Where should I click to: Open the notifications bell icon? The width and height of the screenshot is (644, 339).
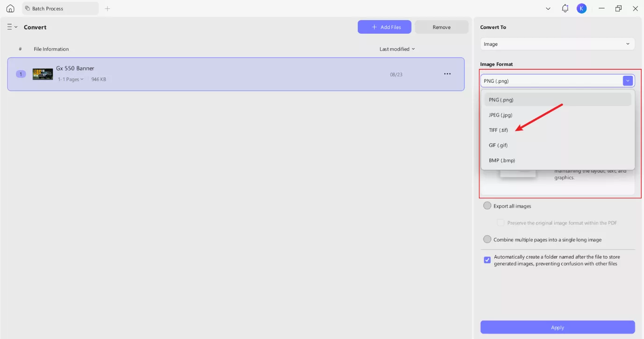click(565, 8)
